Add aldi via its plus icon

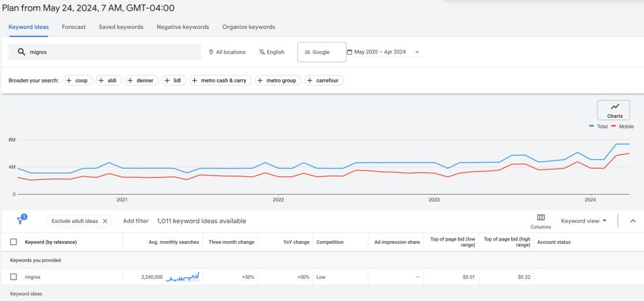click(x=101, y=81)
